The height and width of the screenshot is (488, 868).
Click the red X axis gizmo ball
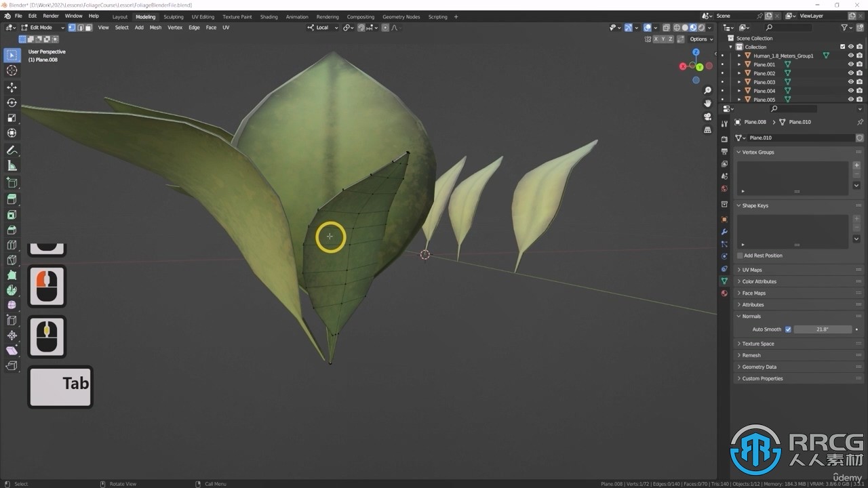[683, 66]
